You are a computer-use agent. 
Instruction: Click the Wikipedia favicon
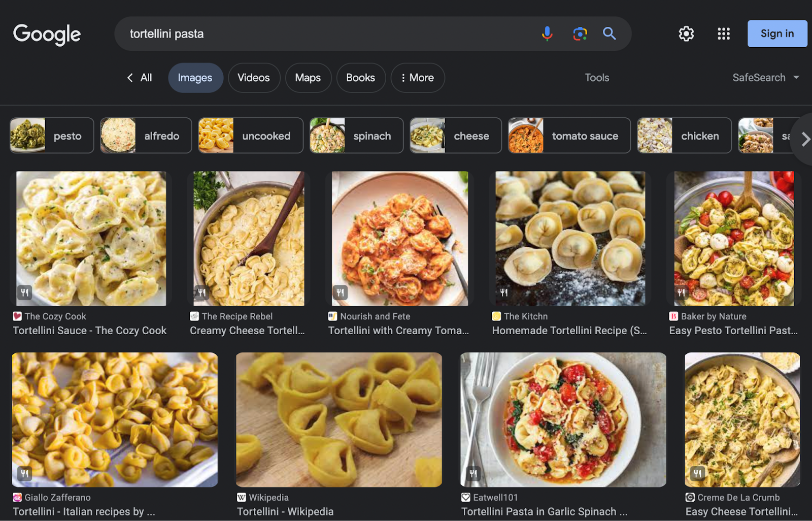(x=242, y=498)
